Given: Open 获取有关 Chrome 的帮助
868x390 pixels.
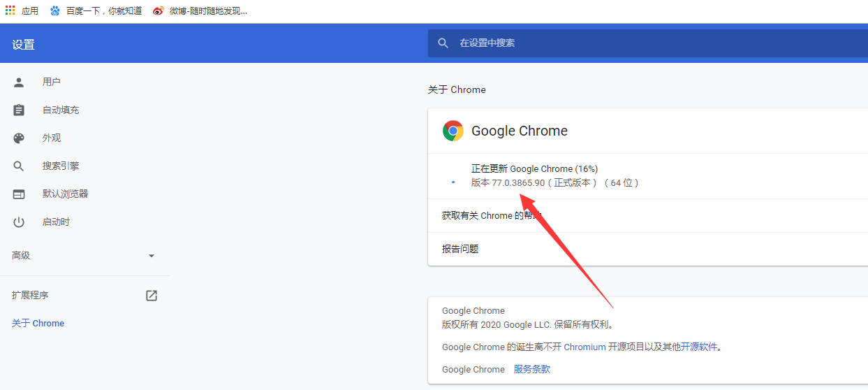Looking at the screenshot, I should pyautogui.click(x=647, y=216).
